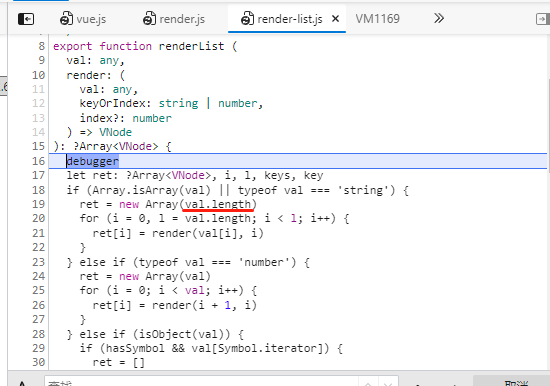Switch to the render.js tab
Screen dimensions: 550x386
(x=174, y=19)
